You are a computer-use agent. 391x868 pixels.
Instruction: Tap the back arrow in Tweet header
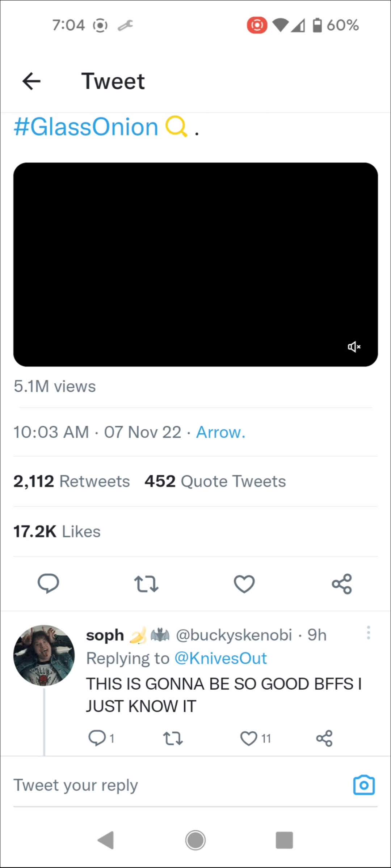pyautogui.click(x=31, y=81)
